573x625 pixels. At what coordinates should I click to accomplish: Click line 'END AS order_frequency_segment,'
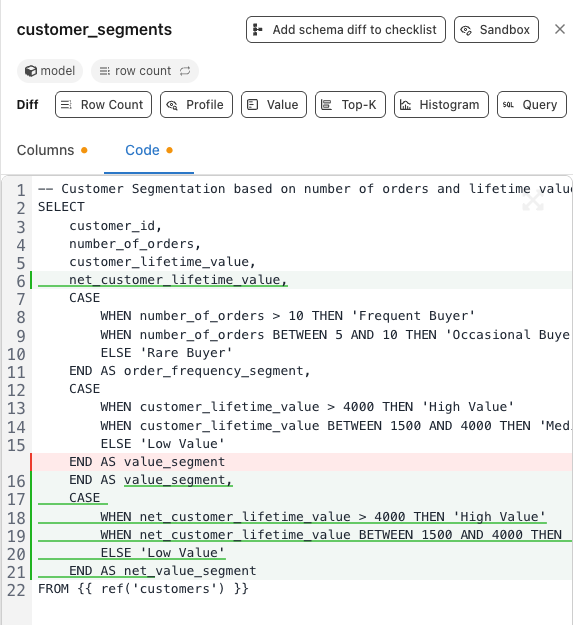[x=190, y=371]
